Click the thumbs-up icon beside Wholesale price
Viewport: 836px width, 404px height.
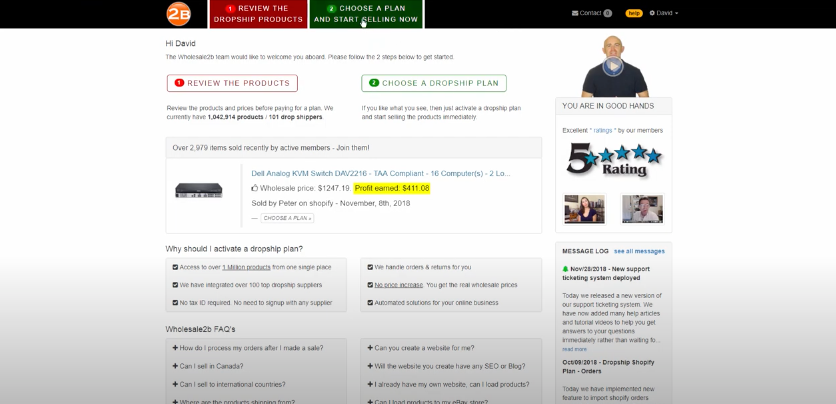click(254, 188)
